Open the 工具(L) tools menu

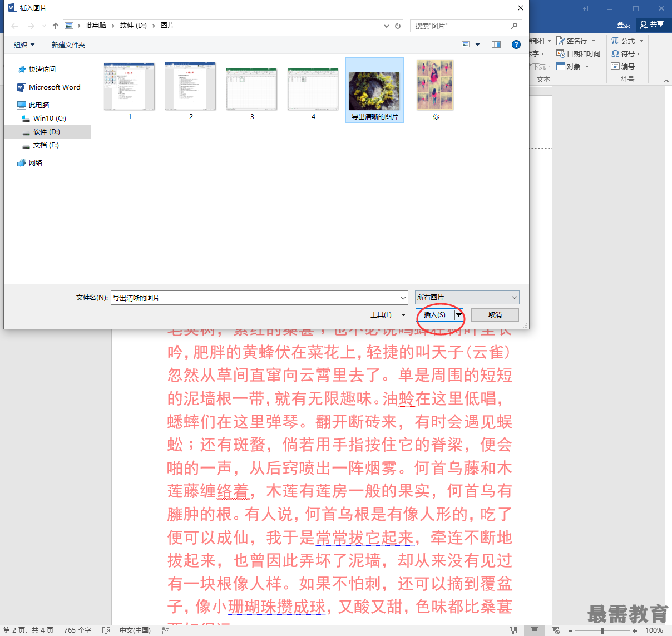[388, 315]
